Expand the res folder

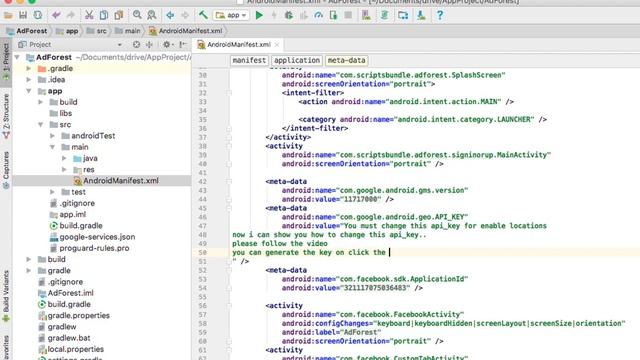(64, 170)
